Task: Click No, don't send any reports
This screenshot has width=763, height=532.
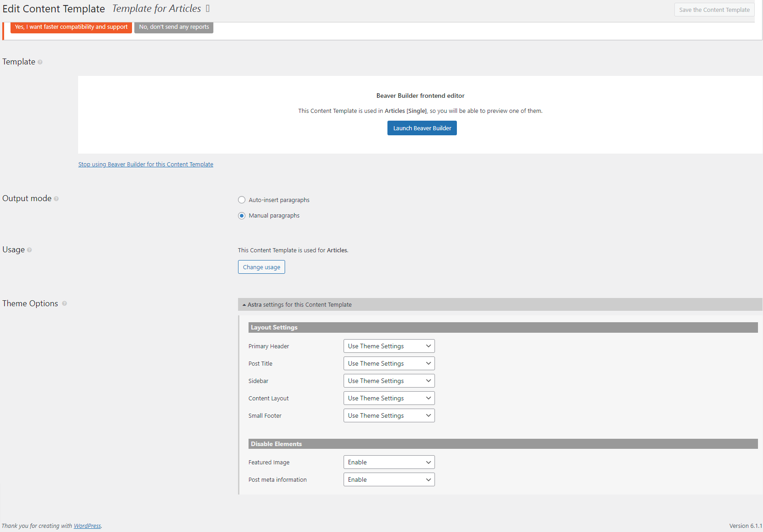Action: click(x=174, y=27)
